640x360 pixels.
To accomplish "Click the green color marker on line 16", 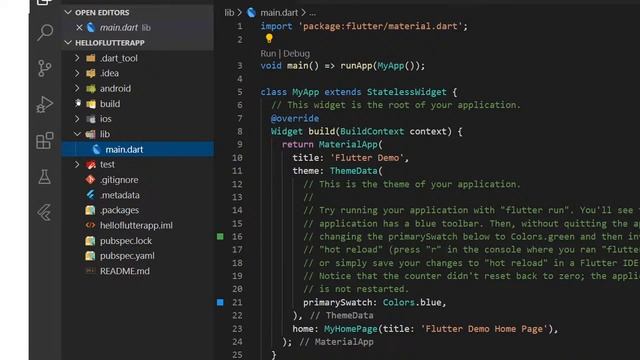I will [x=220, y=236].
